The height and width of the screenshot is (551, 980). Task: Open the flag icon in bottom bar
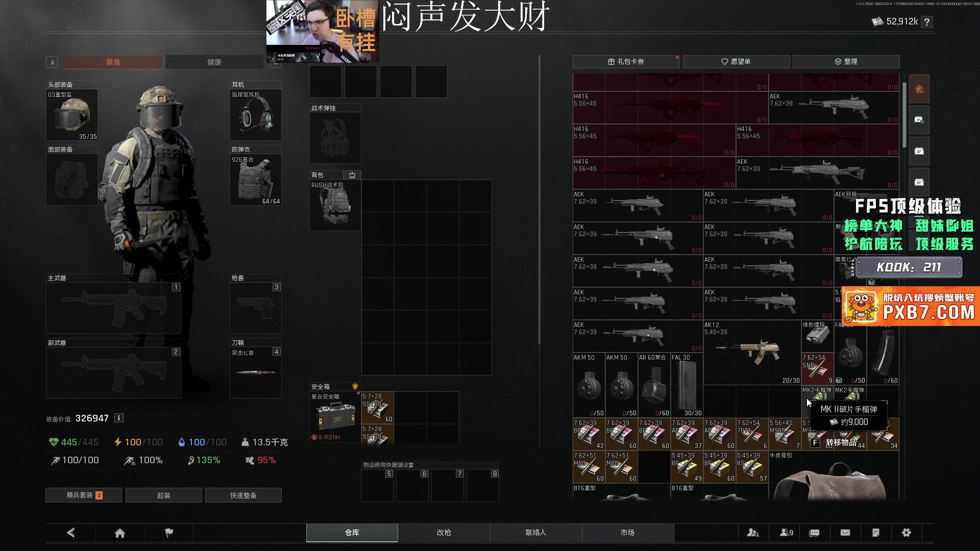tap(169, 533)
